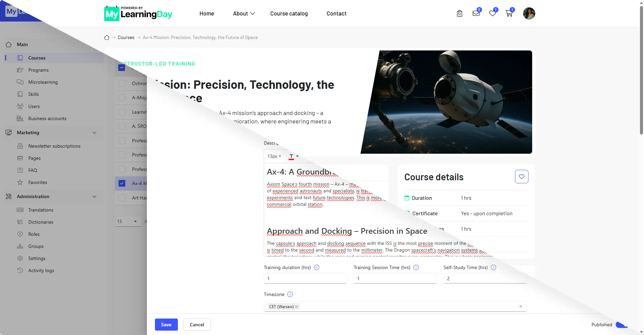Check the Learnin row checkbox
Screen dimensions: 644x335
(122, 112)
